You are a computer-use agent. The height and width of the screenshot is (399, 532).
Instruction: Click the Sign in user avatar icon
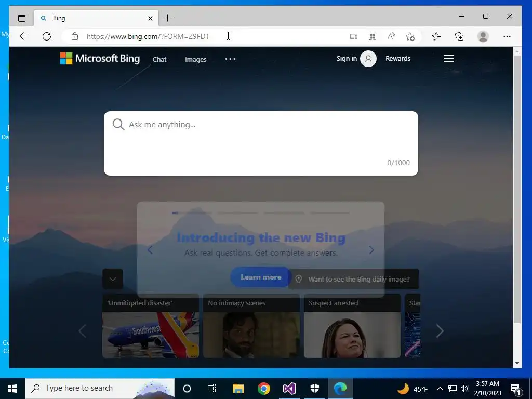368,59
